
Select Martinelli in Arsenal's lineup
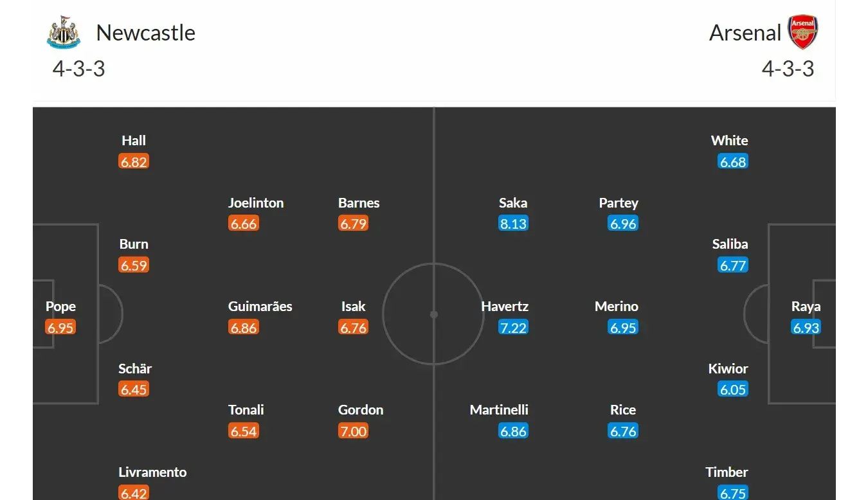pyautogui.click(x=499, y=410)
